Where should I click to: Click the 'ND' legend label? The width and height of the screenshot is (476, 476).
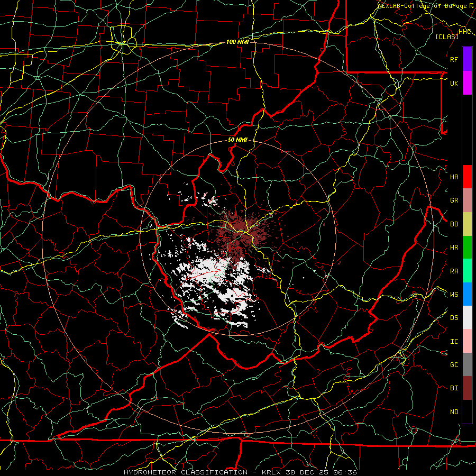pos(454,412)
